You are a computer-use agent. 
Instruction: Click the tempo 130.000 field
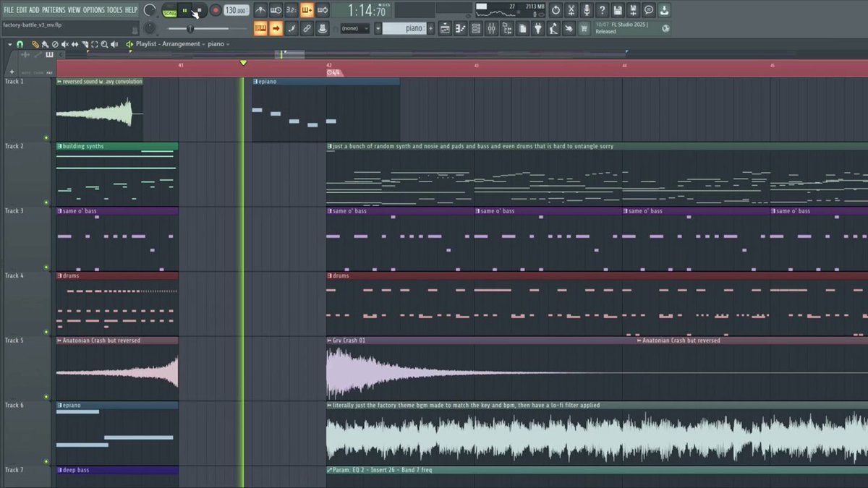coord(237,10)
